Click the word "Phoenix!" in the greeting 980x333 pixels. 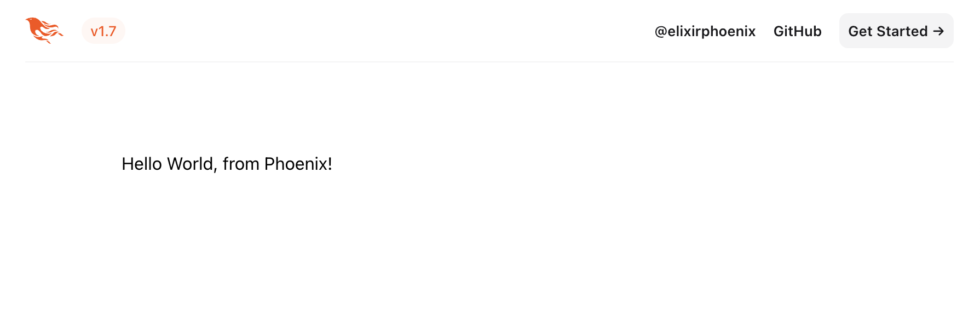297,164
